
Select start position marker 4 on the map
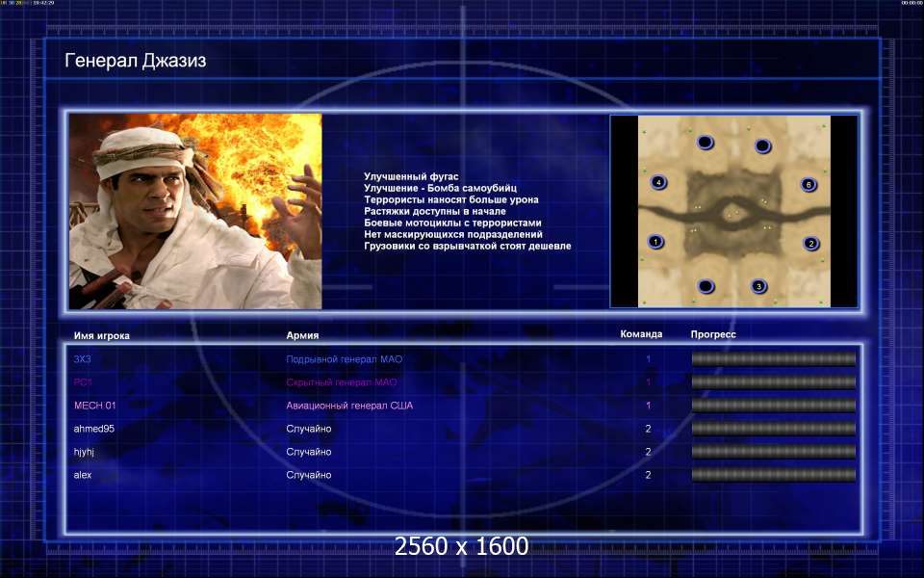(658, 182)
